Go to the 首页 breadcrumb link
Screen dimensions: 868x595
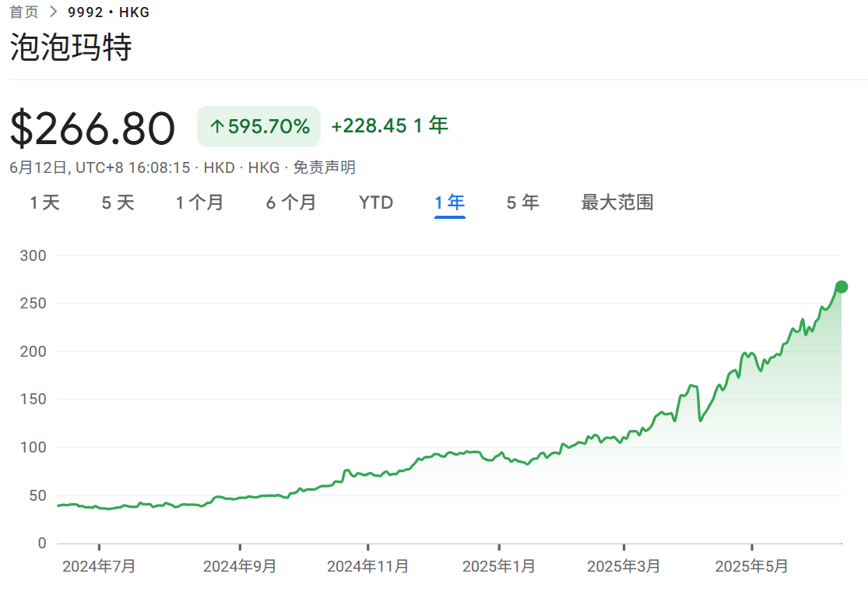23,12
